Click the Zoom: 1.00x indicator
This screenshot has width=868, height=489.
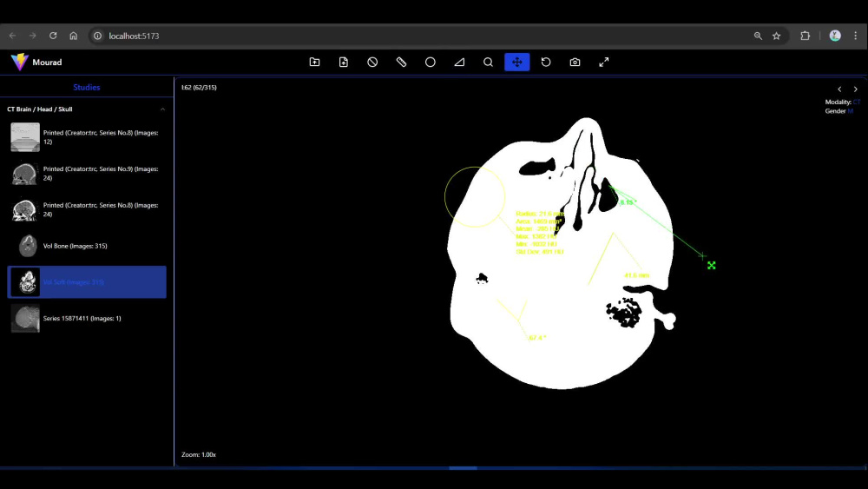(199, 454)
